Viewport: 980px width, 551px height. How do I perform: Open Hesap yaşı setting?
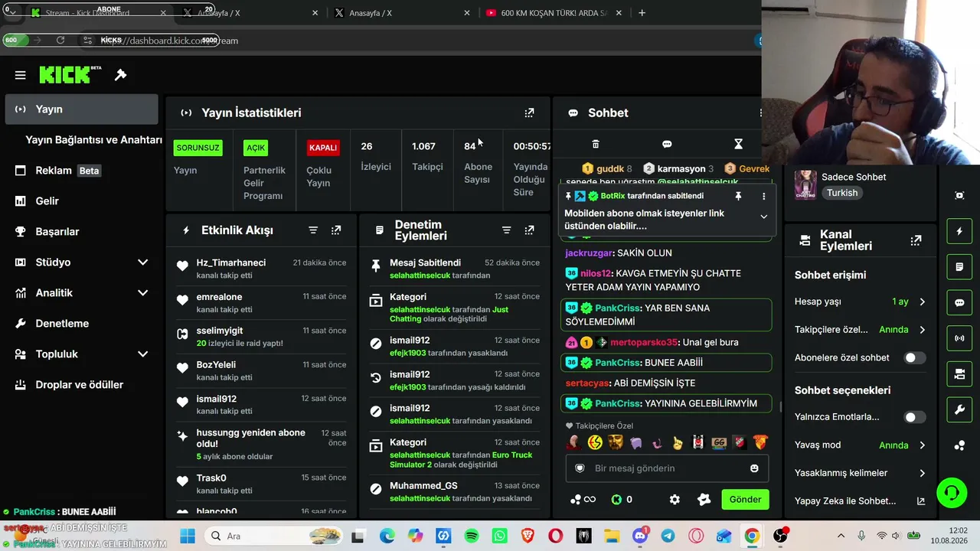tap(860, 302)
